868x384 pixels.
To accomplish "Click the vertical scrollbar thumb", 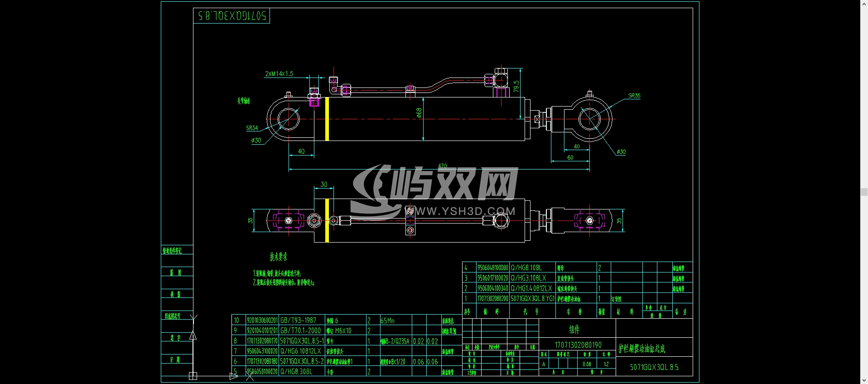I will (864, 192).
